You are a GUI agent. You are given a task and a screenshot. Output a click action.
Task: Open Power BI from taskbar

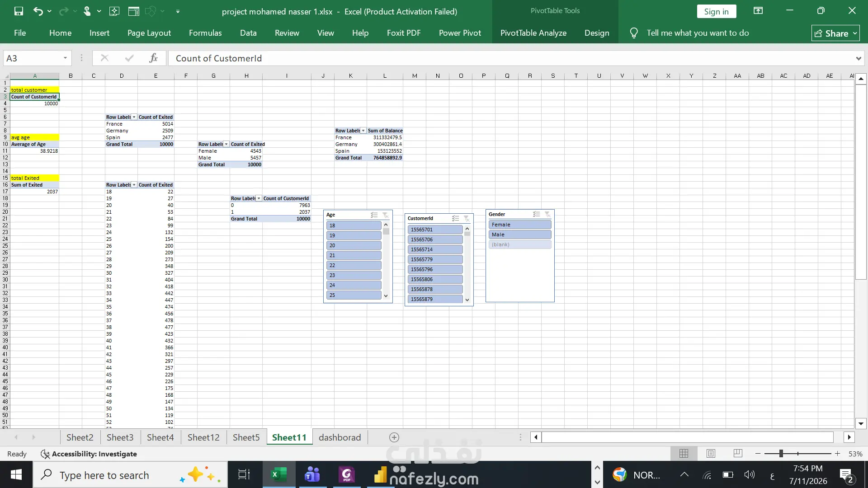tap(380, 474)
